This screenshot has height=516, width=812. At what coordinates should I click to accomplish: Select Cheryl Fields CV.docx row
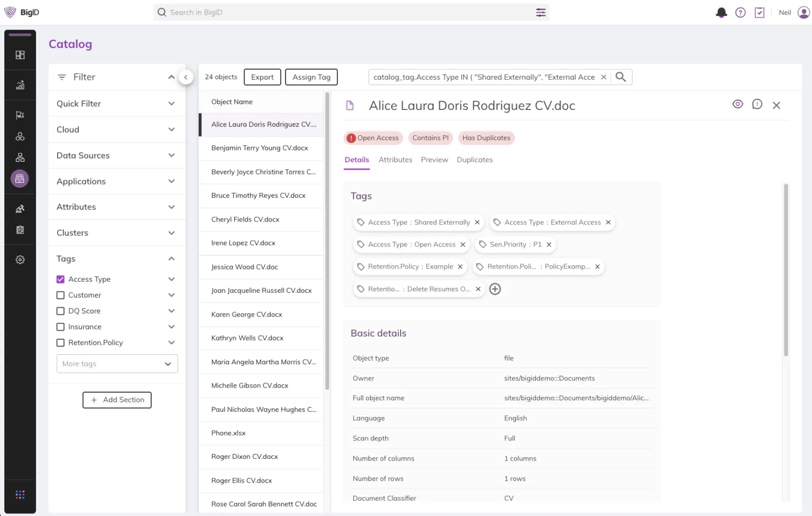point(261,219)
